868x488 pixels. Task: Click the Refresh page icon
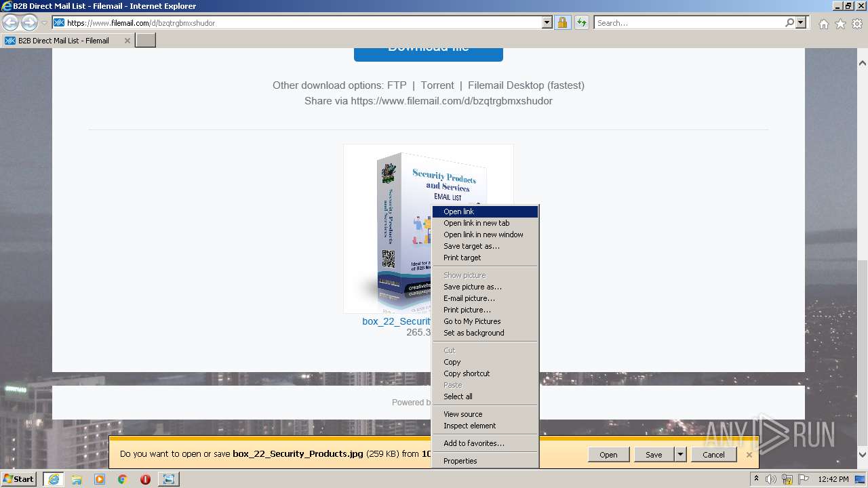(x=581, y=22)
